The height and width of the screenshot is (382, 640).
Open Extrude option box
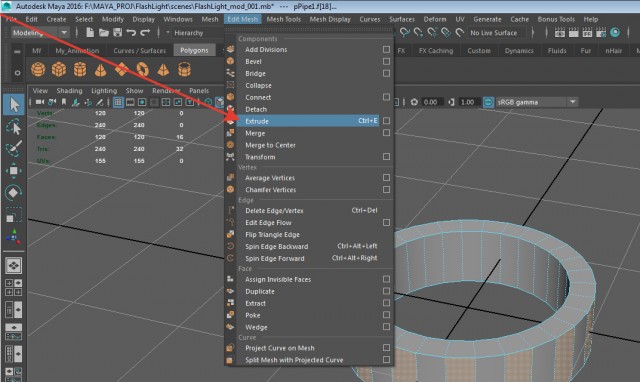(x=386, y=121)
